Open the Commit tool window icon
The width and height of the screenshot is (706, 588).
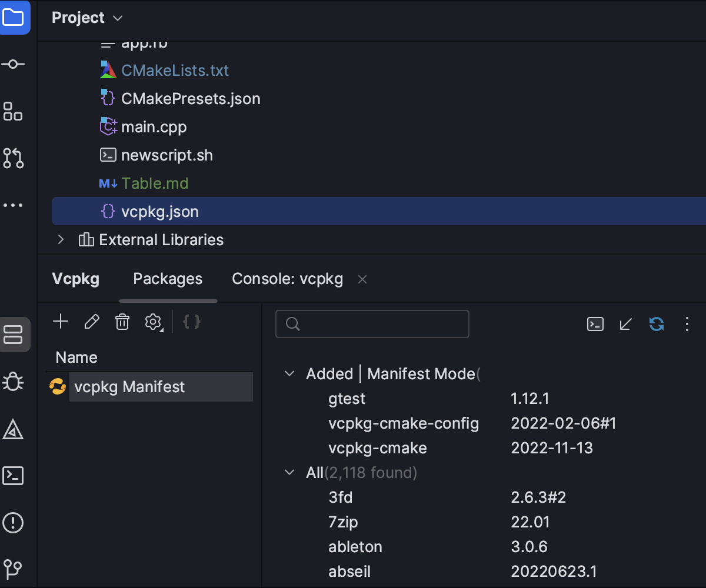coord(13,64)
